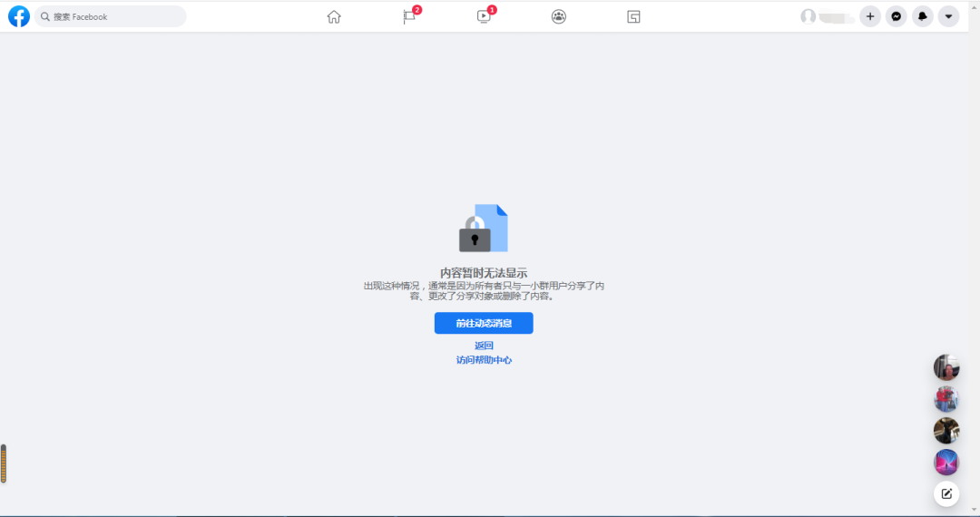Open chat with avatar showing person in red shirt

point(946,399)
